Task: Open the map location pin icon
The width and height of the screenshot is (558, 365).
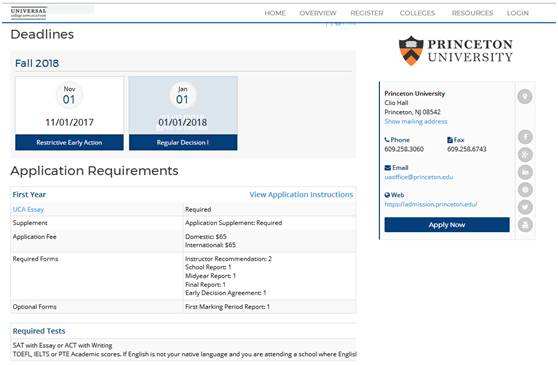Action: [525, 96]
